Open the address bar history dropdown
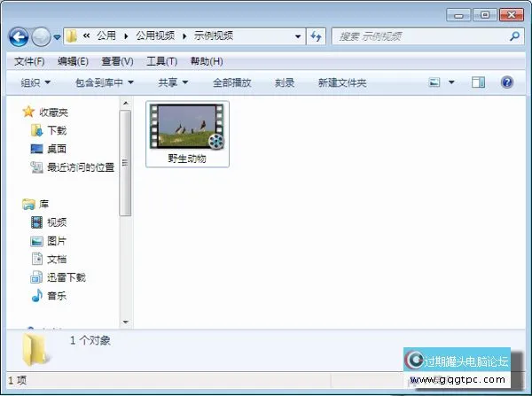Image resolution: width=532 pixels, height=396 pixels. pos(298,36)
